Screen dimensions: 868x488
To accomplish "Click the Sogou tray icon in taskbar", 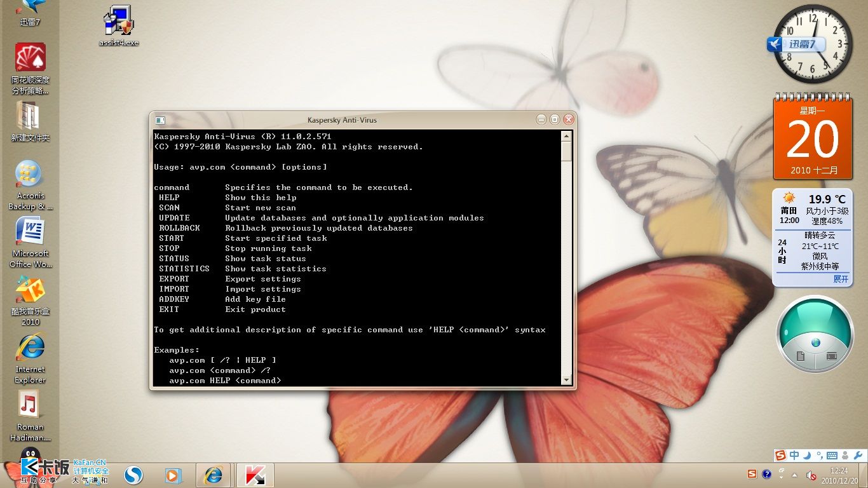I will point(752,475).
